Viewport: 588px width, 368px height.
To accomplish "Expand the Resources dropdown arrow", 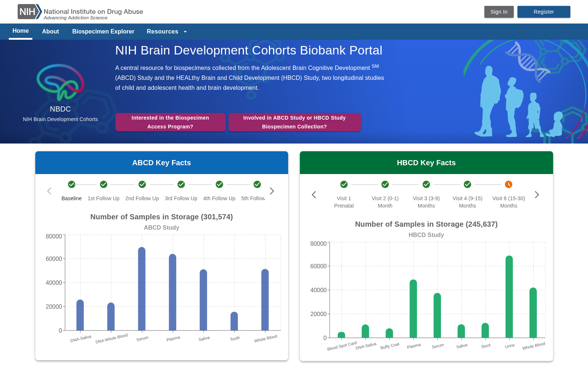I will [185, 32].
